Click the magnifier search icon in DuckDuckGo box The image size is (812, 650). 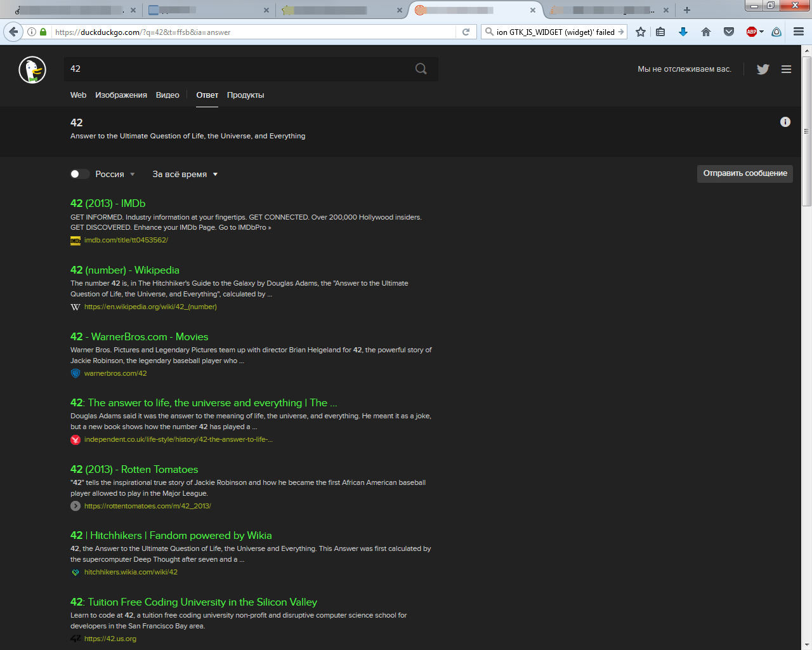click(x=421, y=69)
